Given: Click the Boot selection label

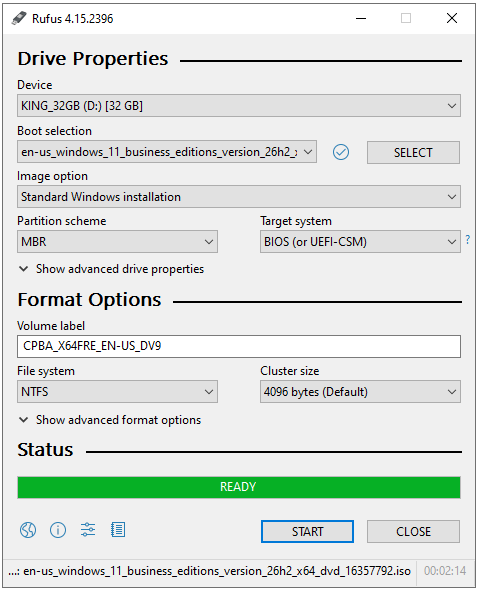Looking at the screenshot, I should [55, 131].
